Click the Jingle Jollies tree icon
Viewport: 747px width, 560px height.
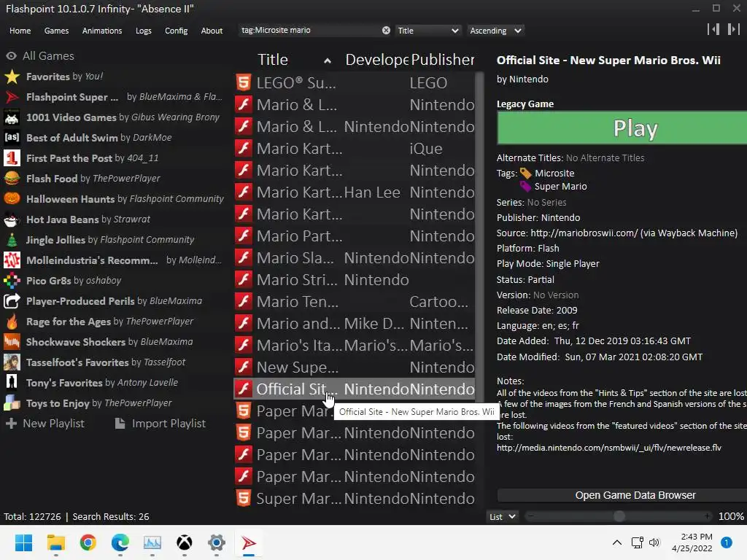point(12,240)
